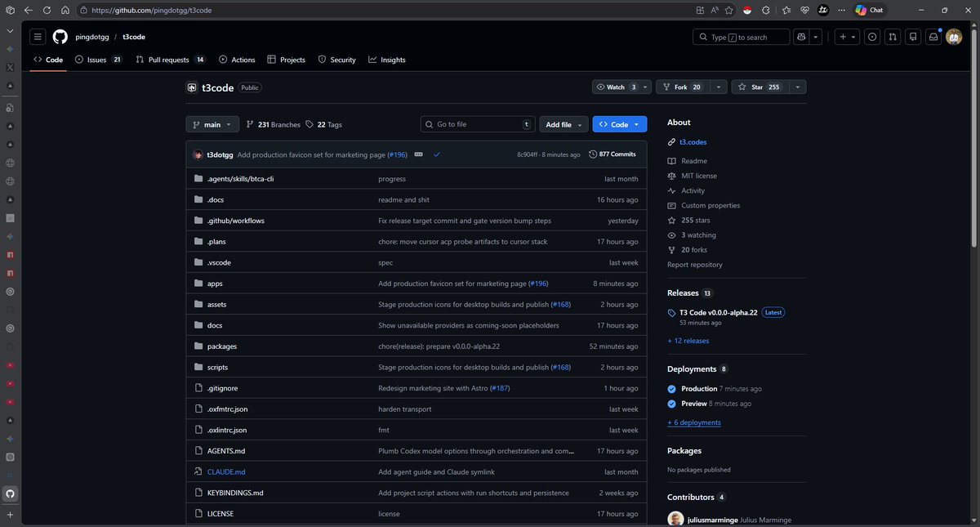This screenshot has width=980, height=527.
Task: Open the t3.codes website link
Action: (x=693, y=142)
